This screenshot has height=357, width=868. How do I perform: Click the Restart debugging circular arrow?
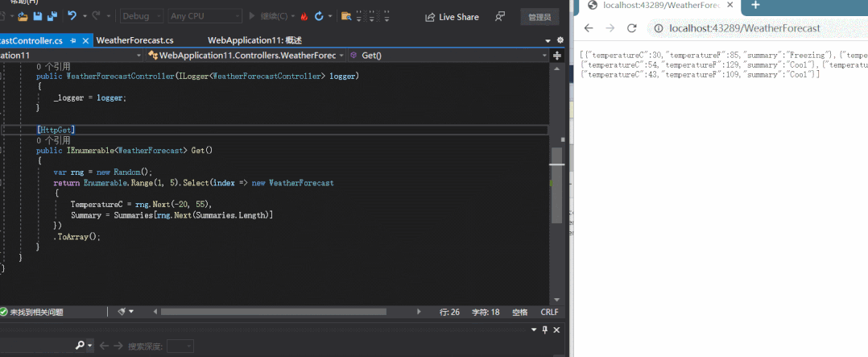(x=319, y=16)
